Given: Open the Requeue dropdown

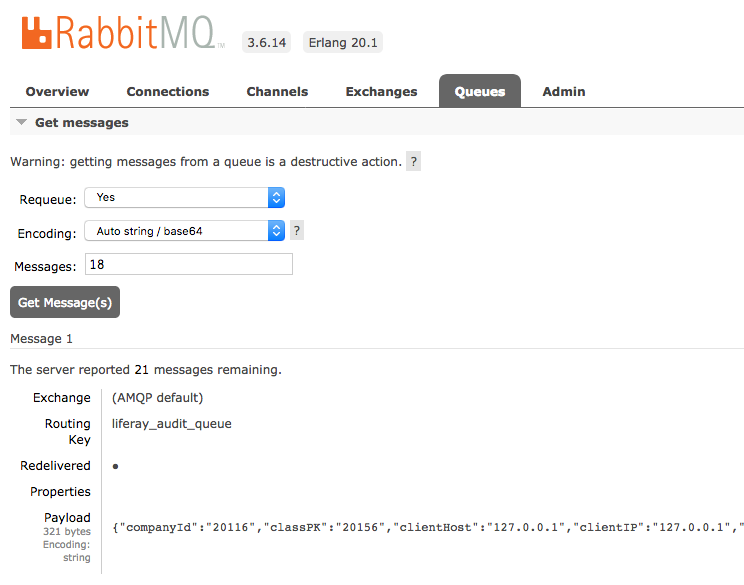Looking at the screenshot, I should click(185, 198).
